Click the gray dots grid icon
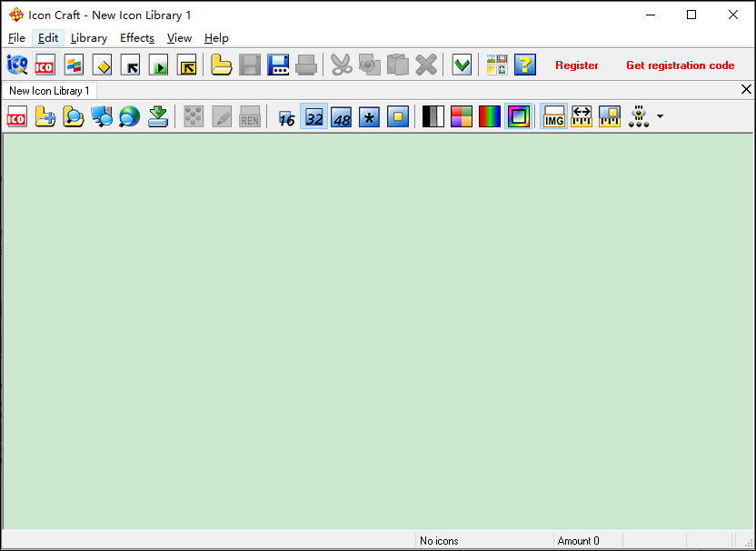Image resolution: width=756 pixels, height=551 pixels. (x=194, y=116)
